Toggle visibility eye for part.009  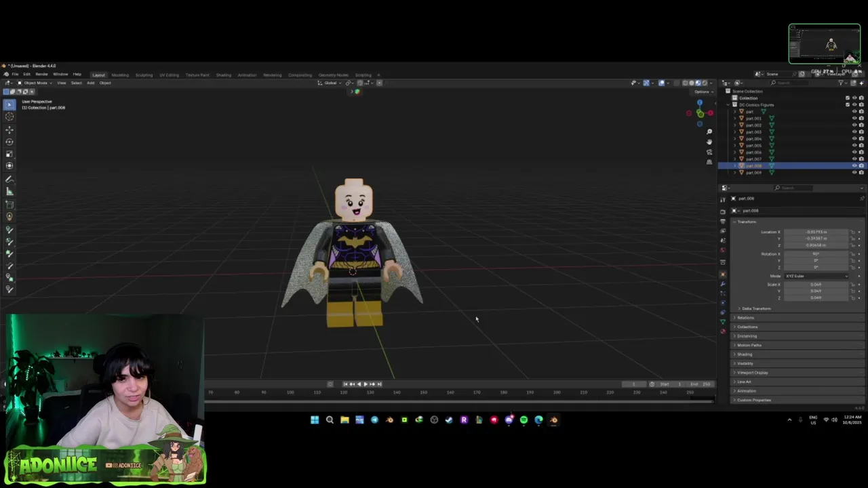click(854, 172)
